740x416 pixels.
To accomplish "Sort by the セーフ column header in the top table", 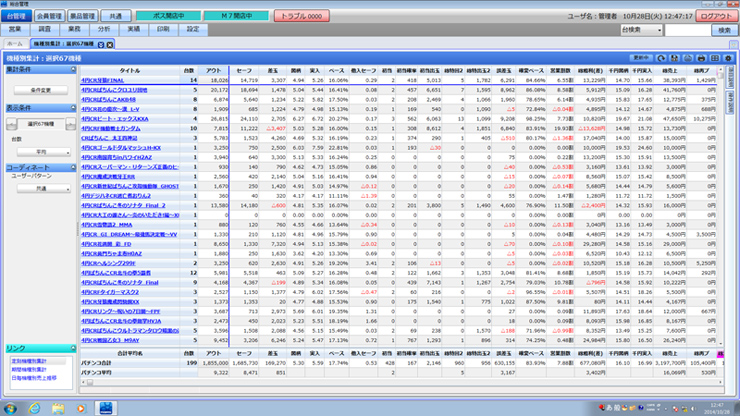I will pos(244,70).
